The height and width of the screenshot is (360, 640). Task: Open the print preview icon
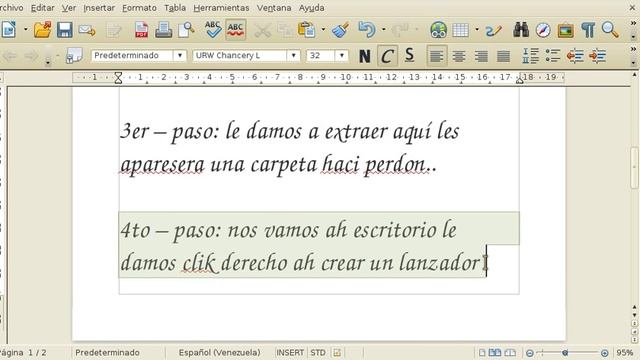[187, 30]
